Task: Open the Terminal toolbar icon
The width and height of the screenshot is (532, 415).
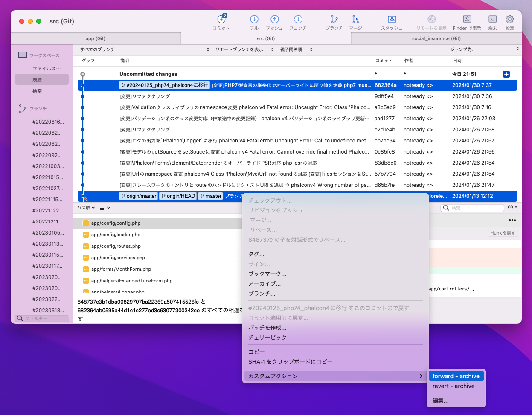Action: click(493, 19)
